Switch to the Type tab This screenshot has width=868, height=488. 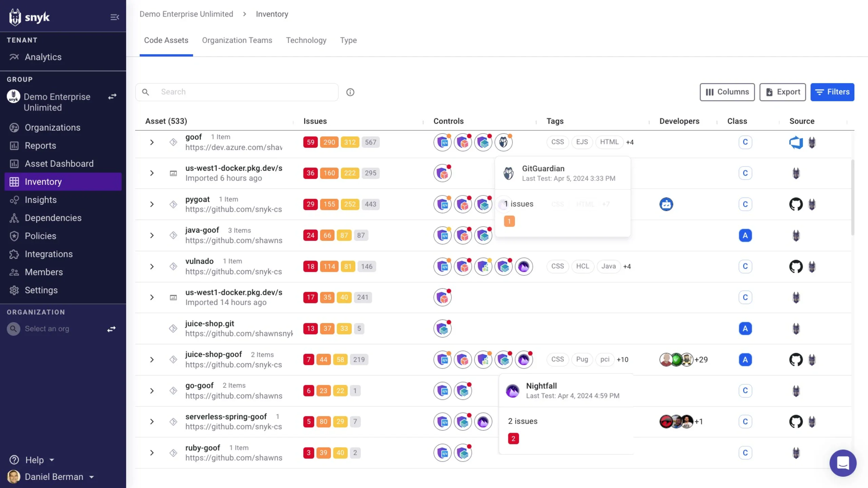(348, 40)
